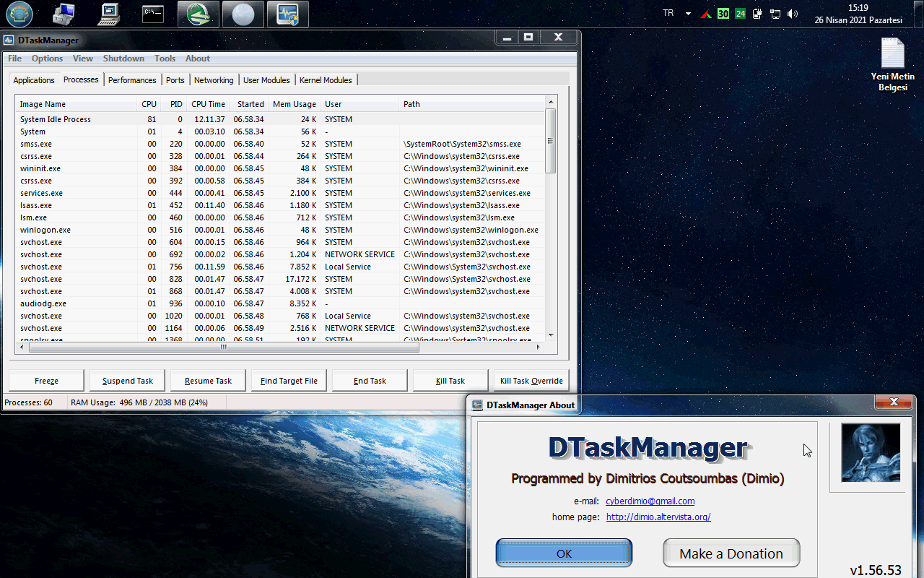Select the lsass.exe process row
Screen dimensions: 924x578
[x=280, y=205]
